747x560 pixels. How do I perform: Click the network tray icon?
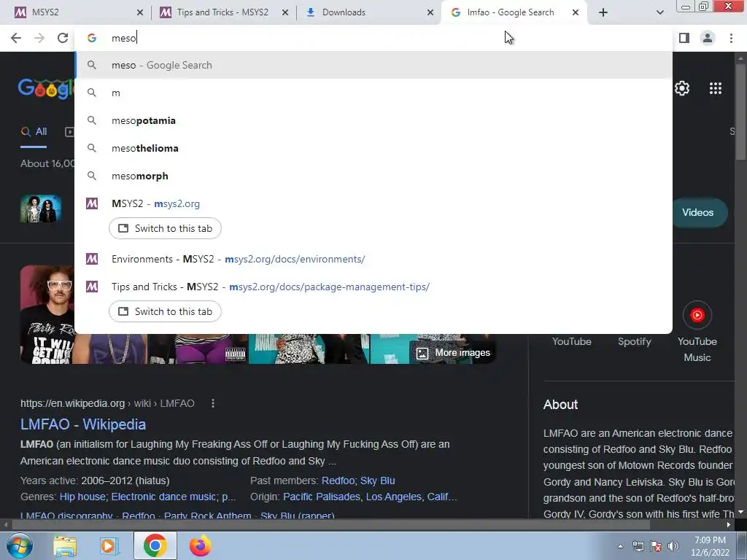coord(638,546)
